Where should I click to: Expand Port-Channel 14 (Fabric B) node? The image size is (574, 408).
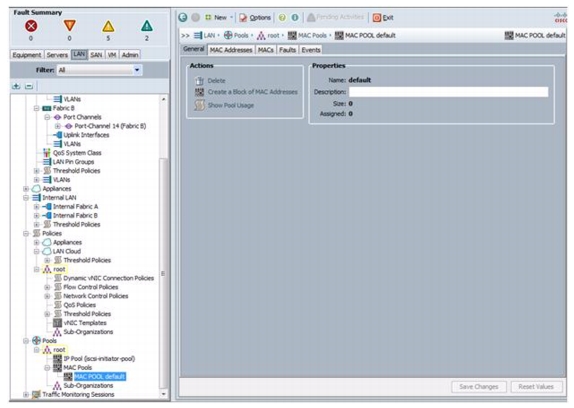[x=57, y=126]
